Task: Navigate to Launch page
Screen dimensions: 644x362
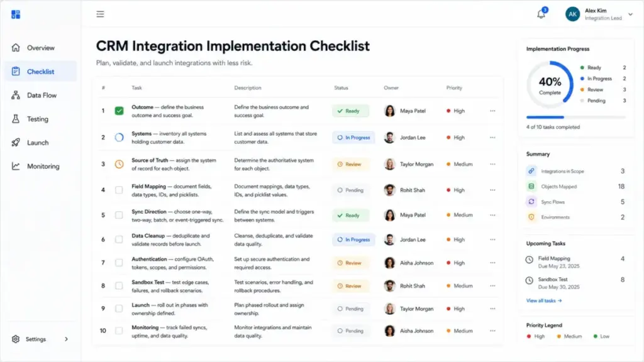Action: [41, 143]
